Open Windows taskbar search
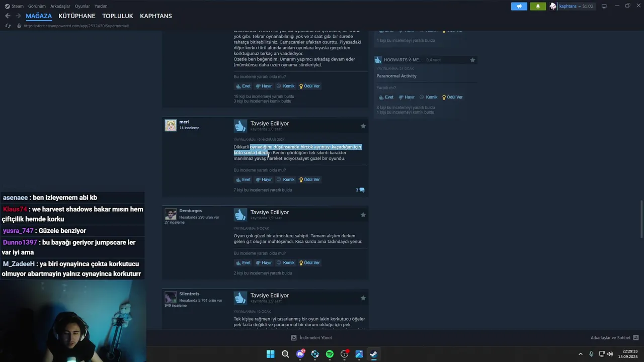644x362 pixels. pyautogui.click(x=285, y=354)
